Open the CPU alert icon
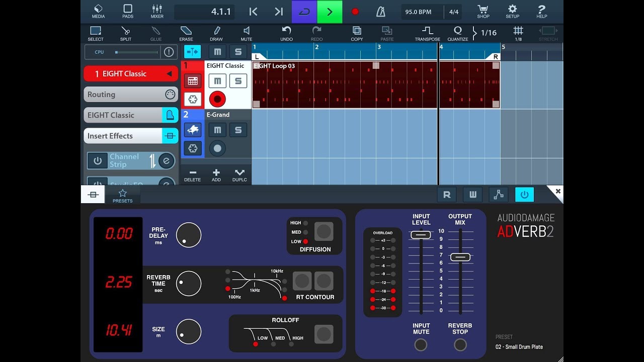This screenshot has width=644, height=362. (169, 52)
